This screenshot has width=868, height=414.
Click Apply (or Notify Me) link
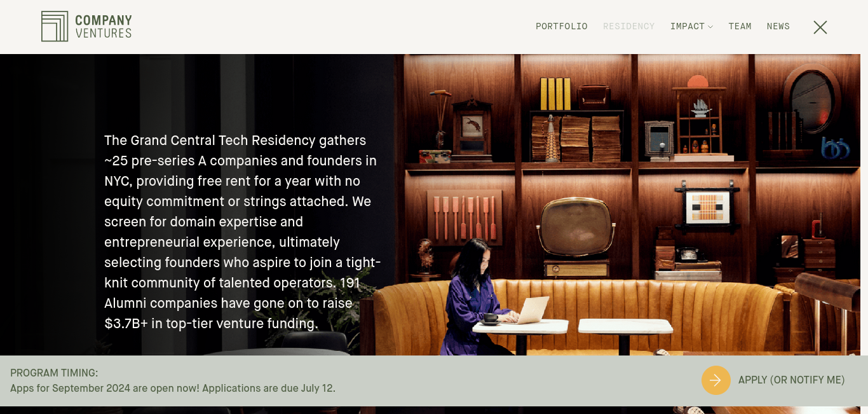791,380
